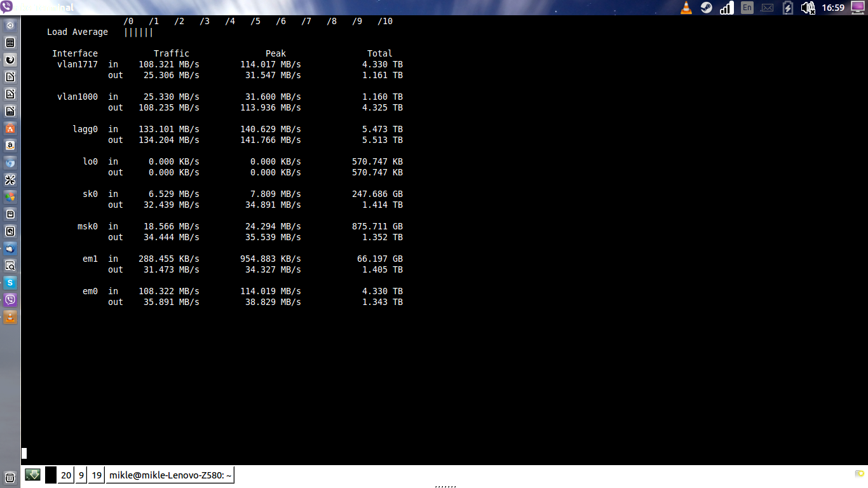Screen dimensions: 868x488
Task: Launch Amazon from the left dock
Action: point(10,146)
